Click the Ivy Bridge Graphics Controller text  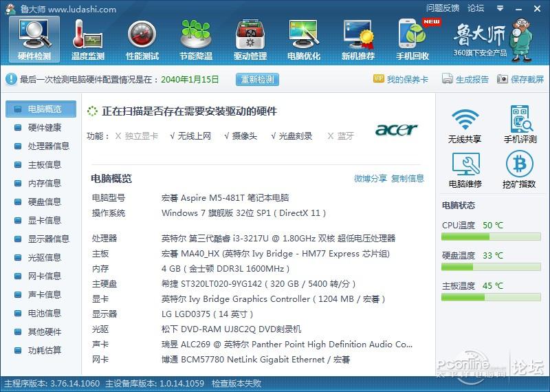pyautogui.click(x=273, y=299)
